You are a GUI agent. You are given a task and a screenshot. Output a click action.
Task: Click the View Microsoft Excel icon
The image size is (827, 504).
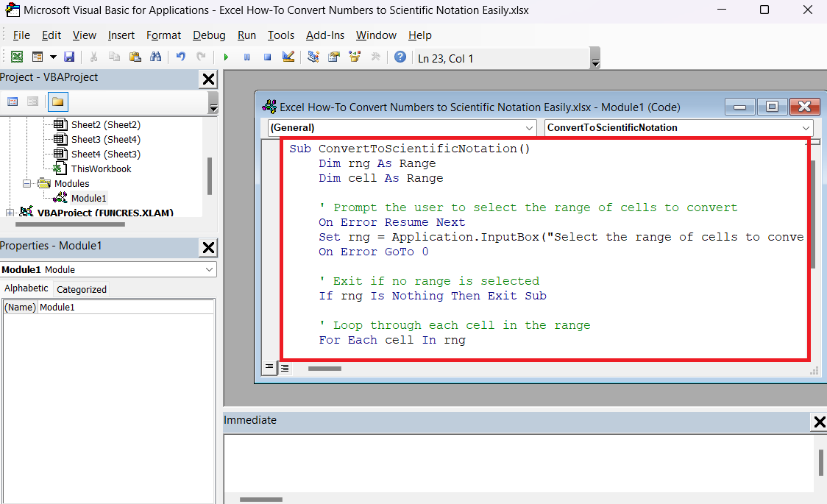[x=17, y=57]
